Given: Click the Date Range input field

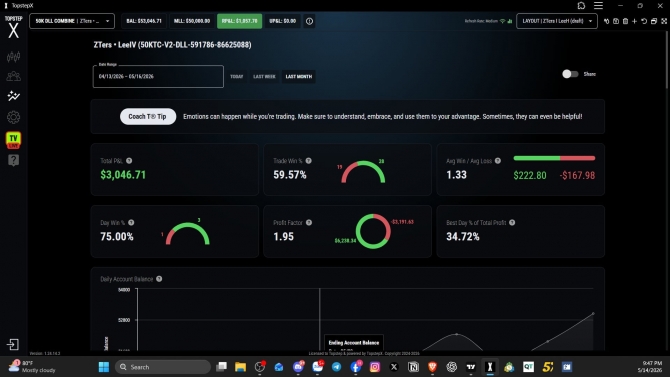Looking at the screenshot, I should tap(158, 77).
